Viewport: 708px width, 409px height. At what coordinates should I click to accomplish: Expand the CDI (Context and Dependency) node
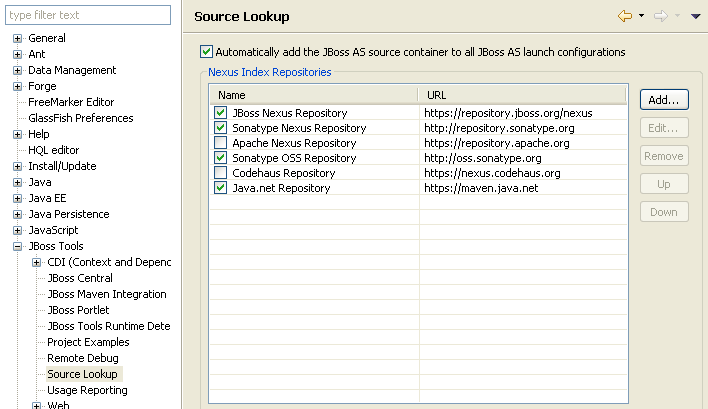point(37,262)
